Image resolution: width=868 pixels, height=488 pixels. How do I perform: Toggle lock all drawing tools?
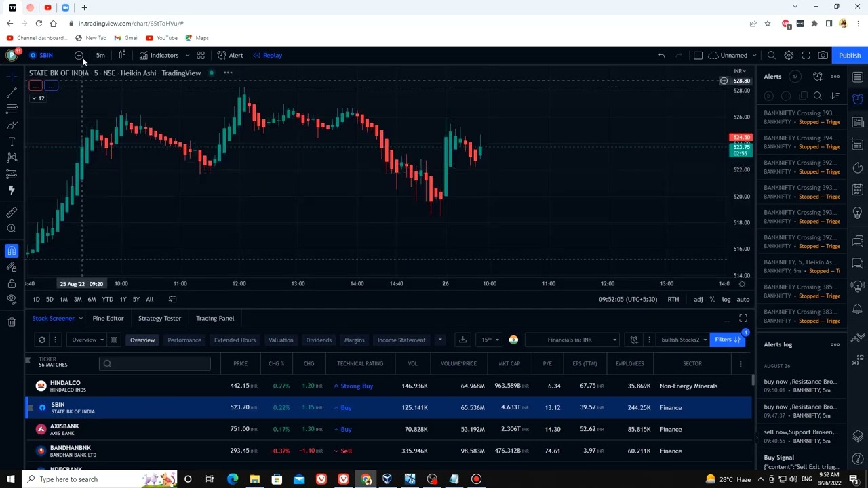coord(12,283)
